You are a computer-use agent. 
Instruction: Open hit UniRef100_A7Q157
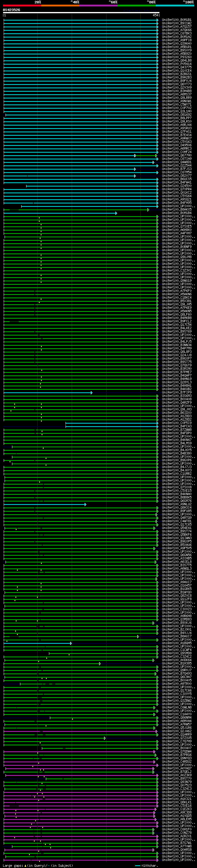tap(177, 26)
